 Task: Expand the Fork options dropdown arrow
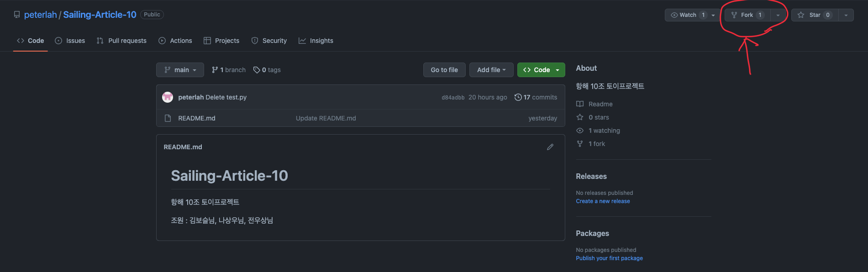778,15
